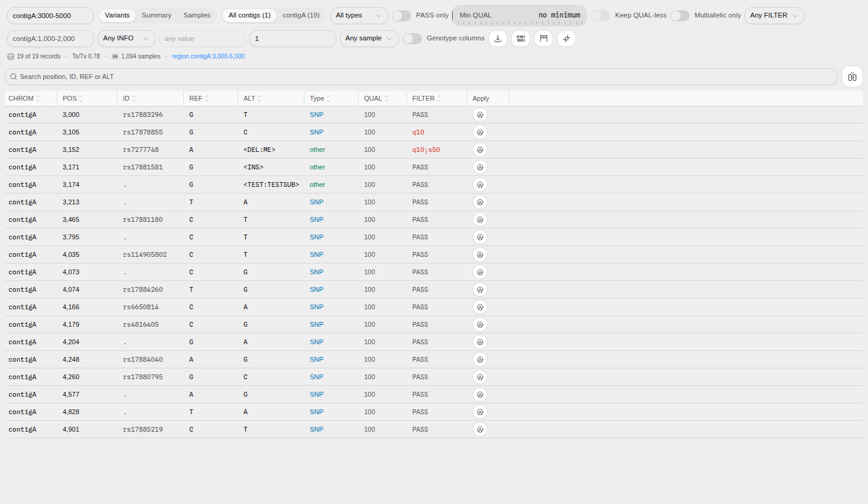Sort table by POS column
This screenshot has width=868, height=504.
73,98
